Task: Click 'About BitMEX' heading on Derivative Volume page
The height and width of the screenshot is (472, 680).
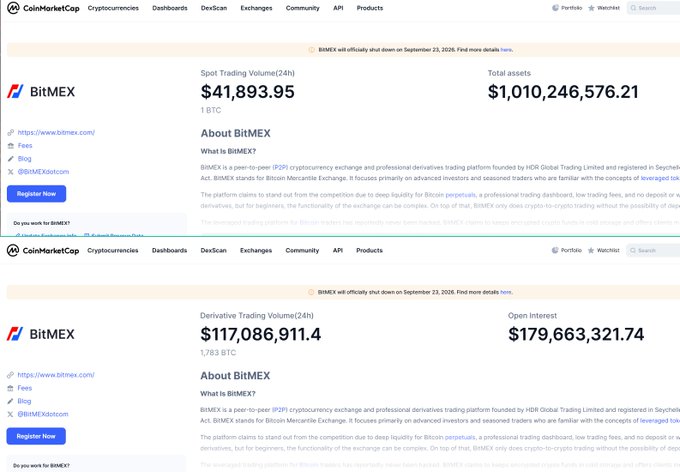Action: pos(235,376)
